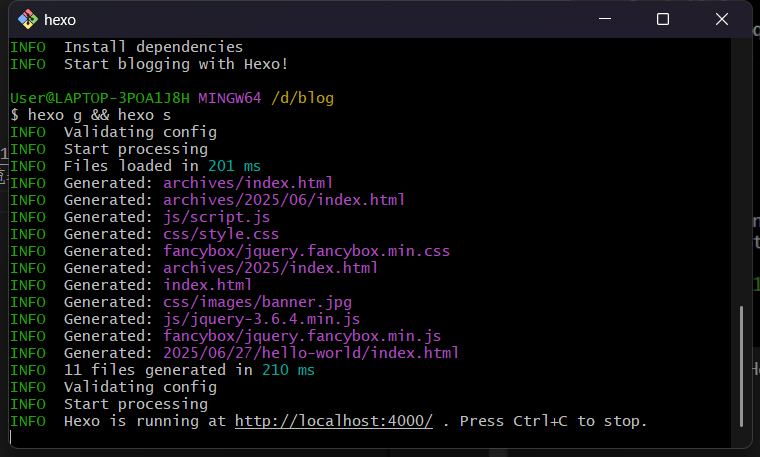Close the hexo terminal window
This screenshot has height=457, width=760.
pos(722,19)
